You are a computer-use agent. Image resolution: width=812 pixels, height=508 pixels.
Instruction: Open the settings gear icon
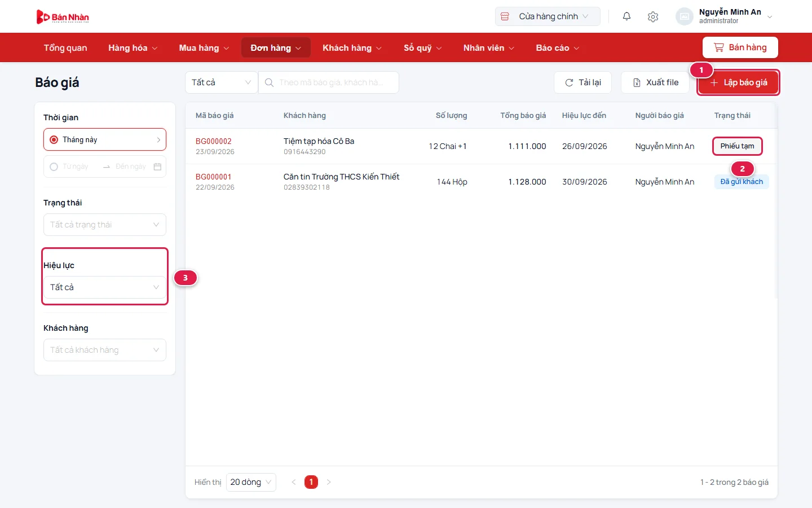pyautogui.click(x=653, y=16)
